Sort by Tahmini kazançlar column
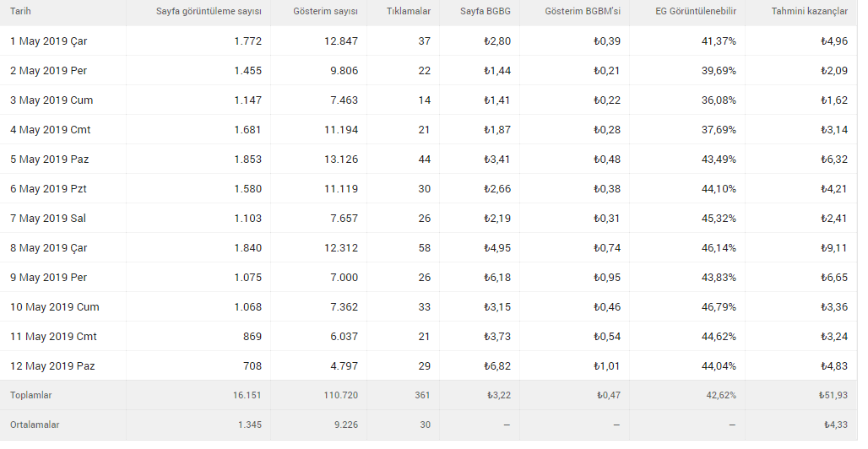Viewport: 868px width, 449px height. [810, 11]
